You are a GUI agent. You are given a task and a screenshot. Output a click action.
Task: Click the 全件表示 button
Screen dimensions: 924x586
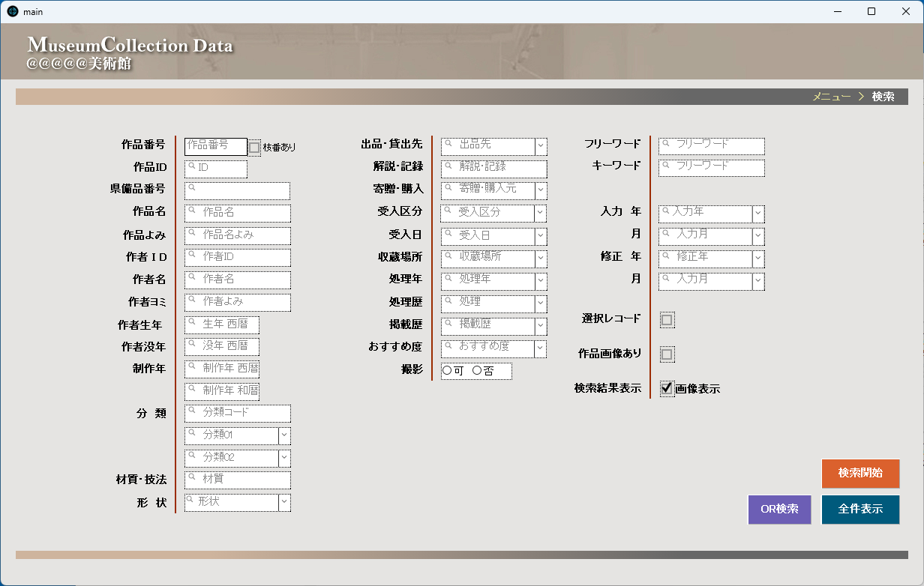pyautogui.click(x=860, y=510)
